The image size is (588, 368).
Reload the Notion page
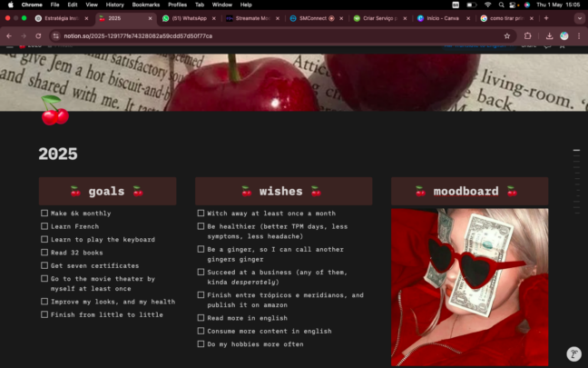(38, 36)
